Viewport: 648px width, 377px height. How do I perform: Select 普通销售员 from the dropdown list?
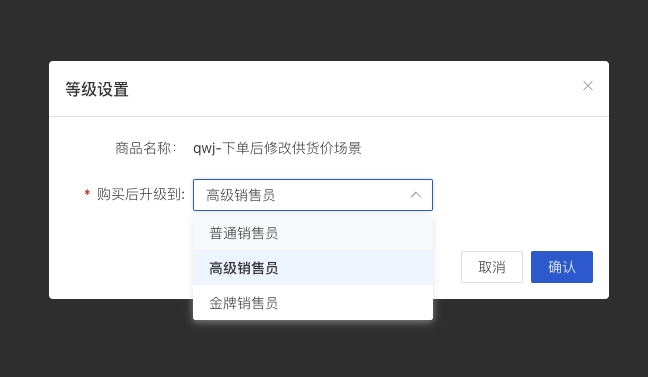click(x=313, y=233)
